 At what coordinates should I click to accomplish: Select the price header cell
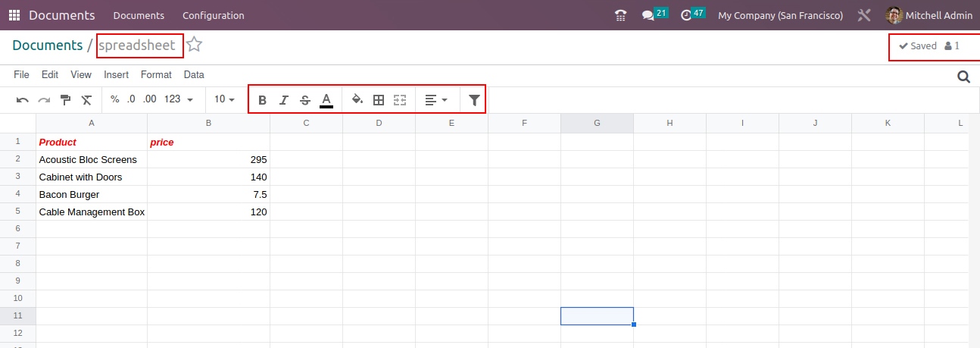coord(208,142)
